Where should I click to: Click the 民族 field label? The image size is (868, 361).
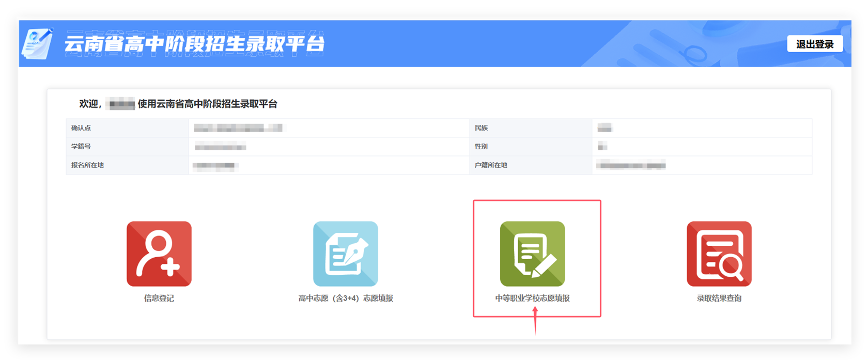(481, 128)
